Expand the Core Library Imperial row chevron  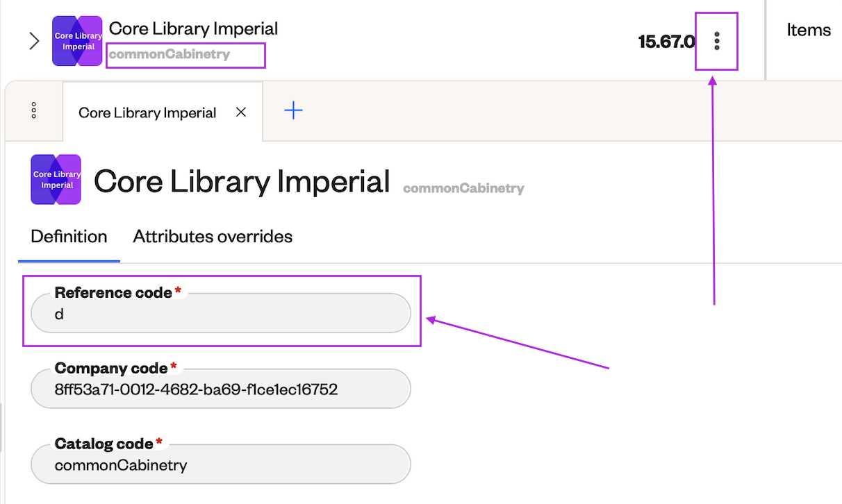[x=34, y=41]
